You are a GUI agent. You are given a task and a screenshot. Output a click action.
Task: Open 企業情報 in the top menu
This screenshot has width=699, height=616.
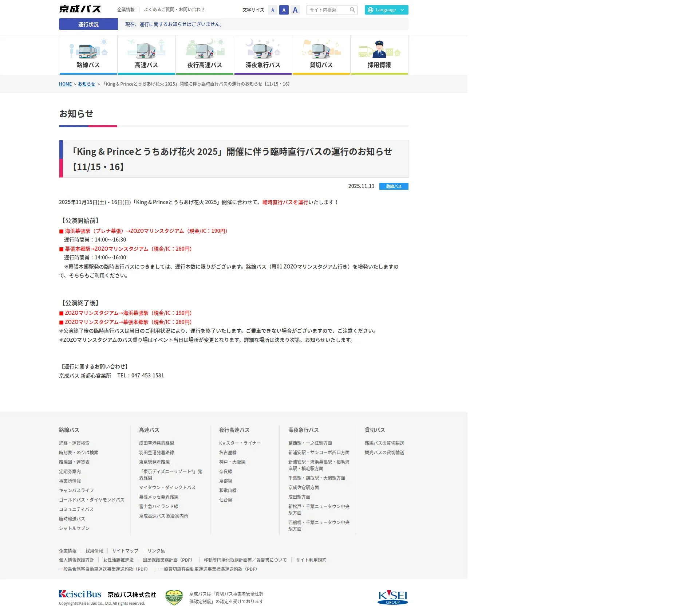126,10
